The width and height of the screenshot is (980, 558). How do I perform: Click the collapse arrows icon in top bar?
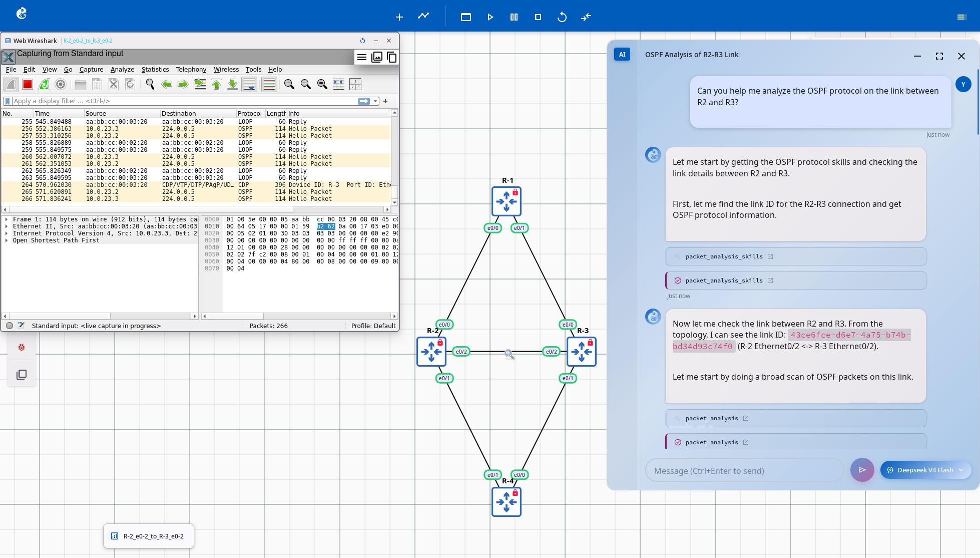pyautogui.click(x=586, y=17)
